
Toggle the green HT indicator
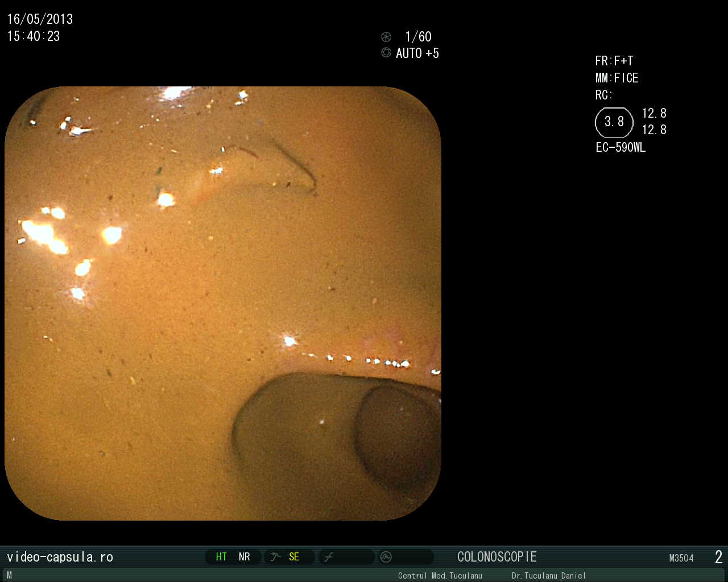221,557
